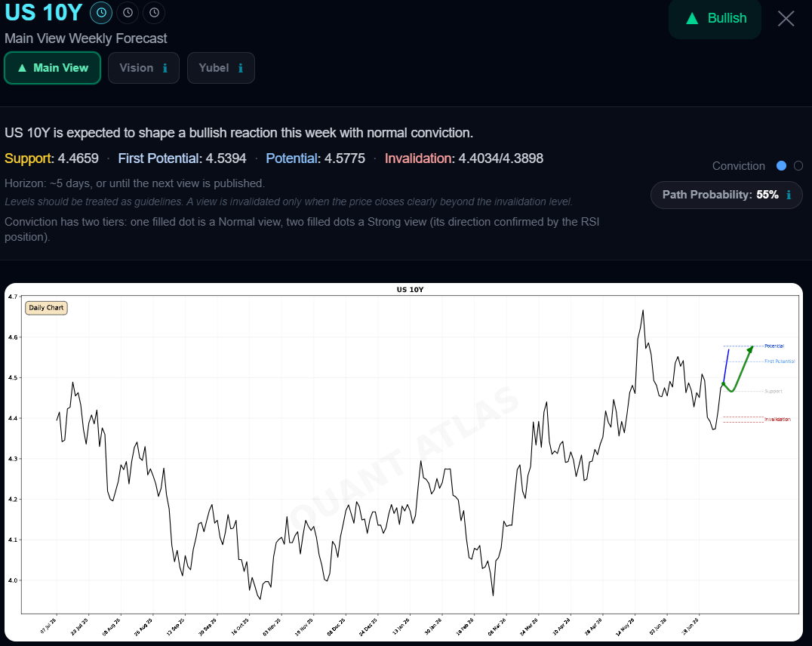This screenshot has width=812, height=646.
Task: Switch to the Main View tab
Action: (52, 68)
